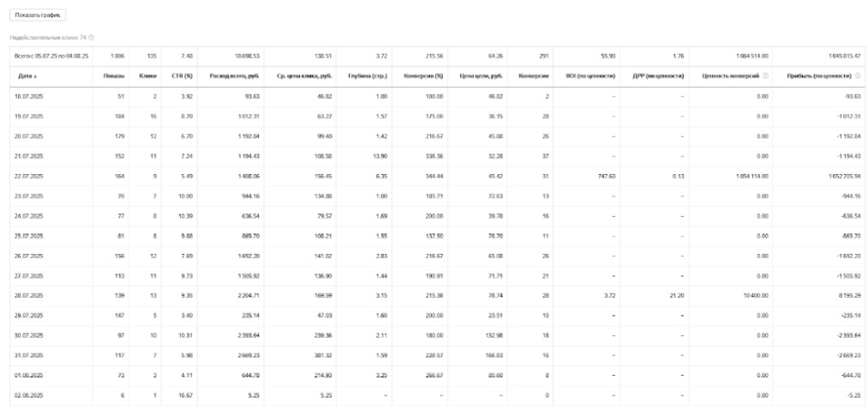
Task: Sort by Расход всего, руб. header
Action: [x=234, y=75]
